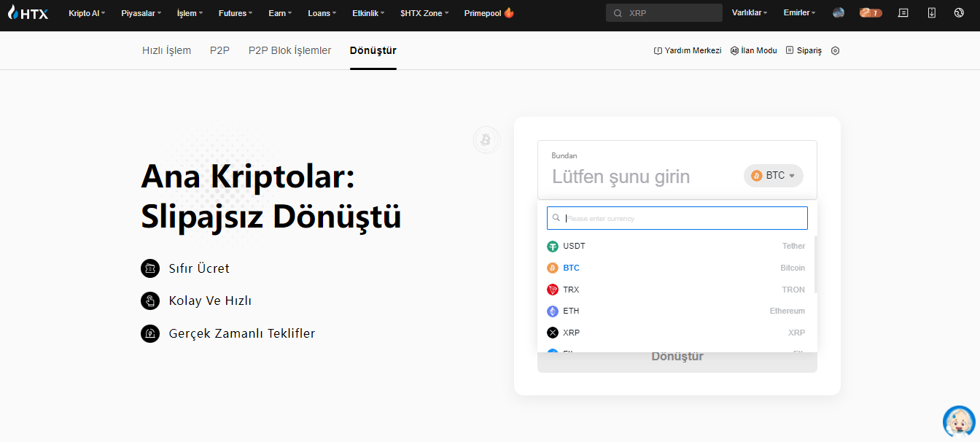Open the messages icon in header
980x442 pixels.
pos(903,12)
